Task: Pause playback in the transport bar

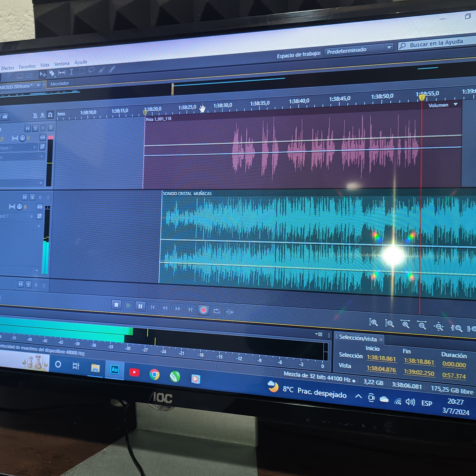Action: [140, 306]
